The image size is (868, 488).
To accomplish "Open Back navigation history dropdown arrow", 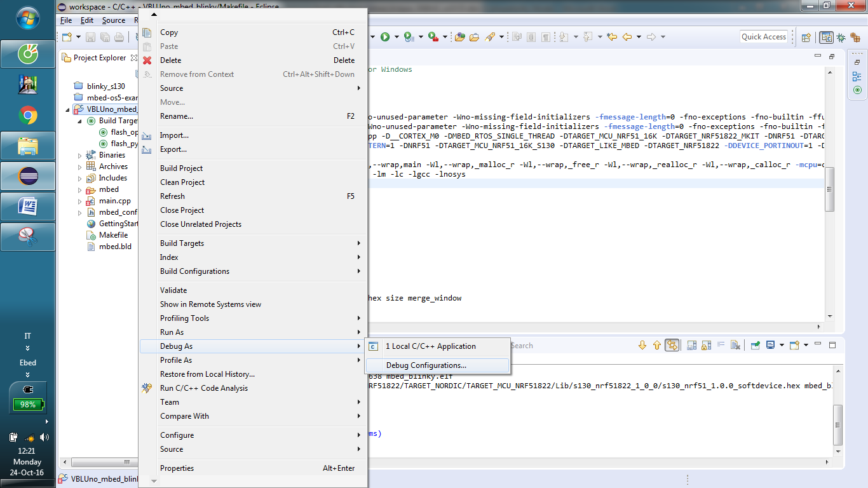I will coord(639,37).
